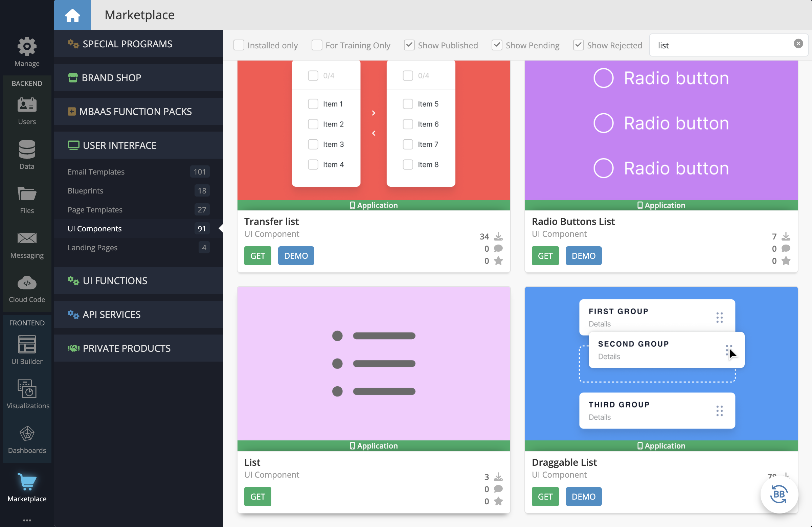
Task: Open the Users backend panel
Action: (27, 109)
